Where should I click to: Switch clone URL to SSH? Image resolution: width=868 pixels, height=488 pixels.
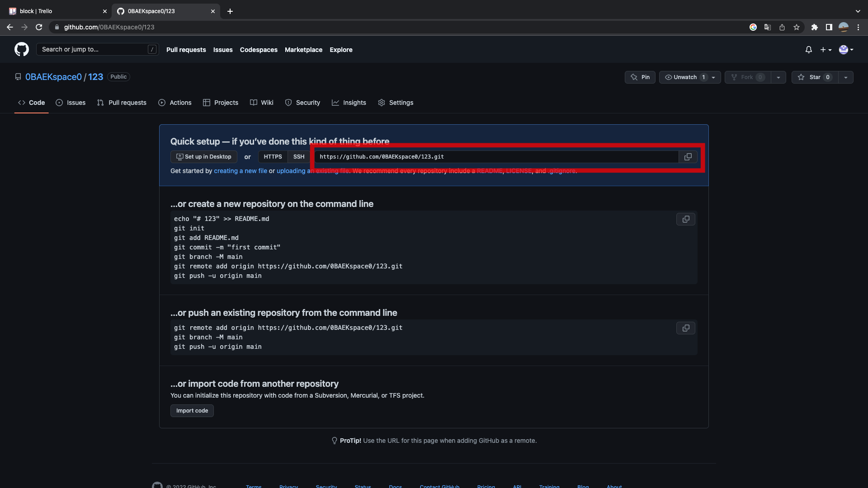point(298,157)
